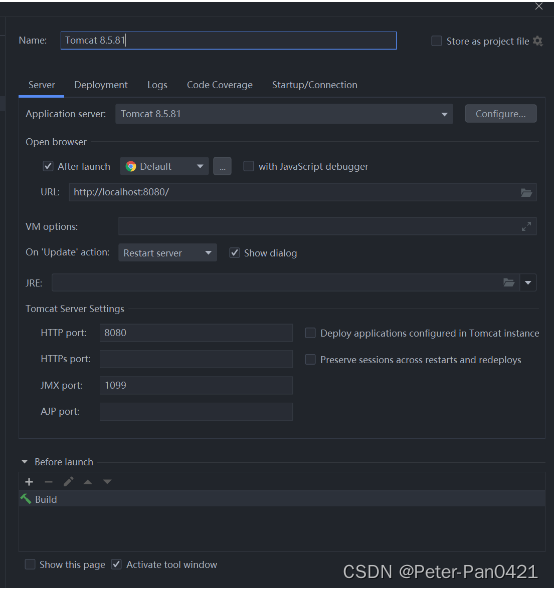Toggle the Show dialog checkbox
The height and width of the screenshot is (589, 554).
(x=234, y=253)
